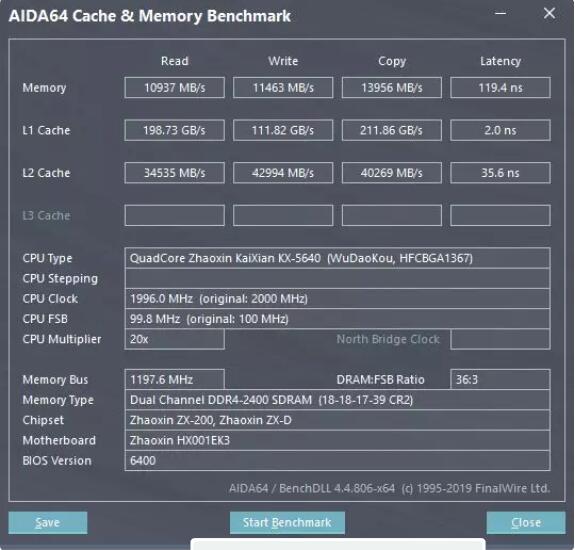
Task: Click the CPU Stepping label
Action: [60, 279]
